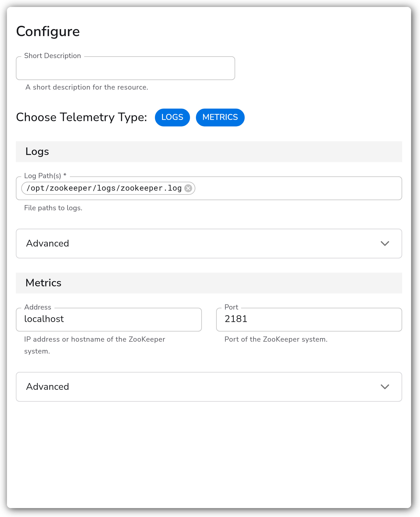Click 'Port of the ZooKeeper system.' text
Screen dimensions: 420x517
pos(276,339)
